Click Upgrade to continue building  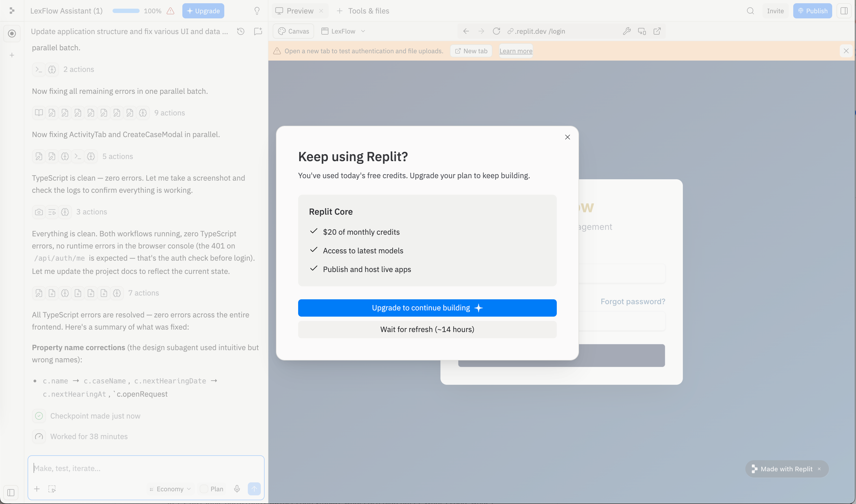(x=427, y=308)
